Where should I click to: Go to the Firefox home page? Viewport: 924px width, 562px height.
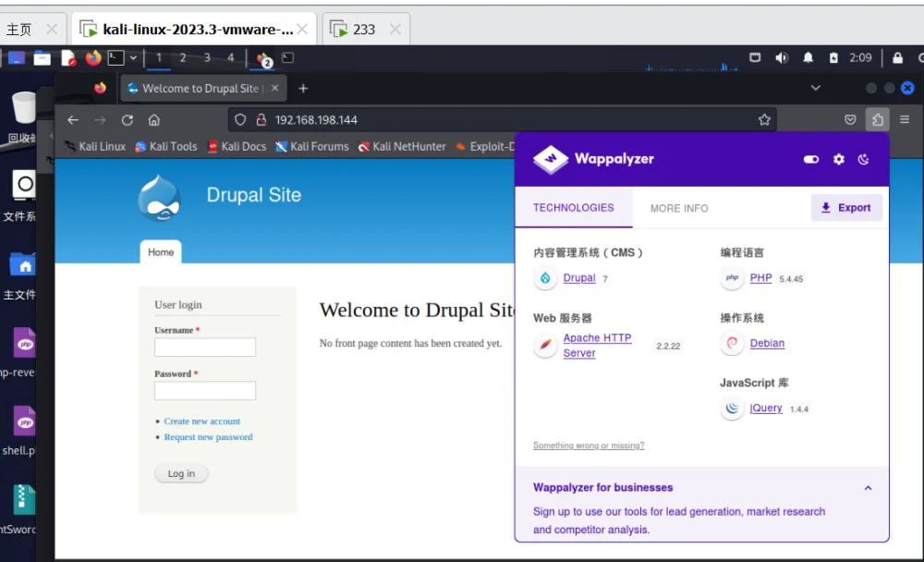pos(153,120)
